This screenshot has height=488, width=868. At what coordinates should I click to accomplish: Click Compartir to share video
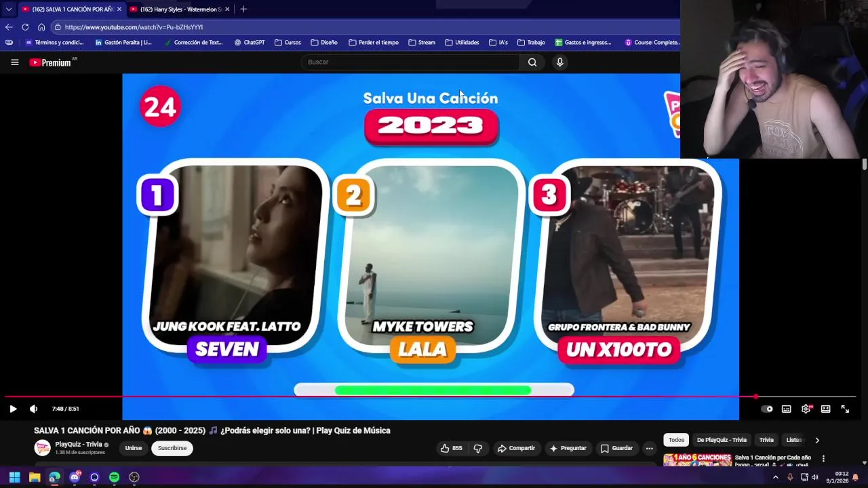pos(516,448)
